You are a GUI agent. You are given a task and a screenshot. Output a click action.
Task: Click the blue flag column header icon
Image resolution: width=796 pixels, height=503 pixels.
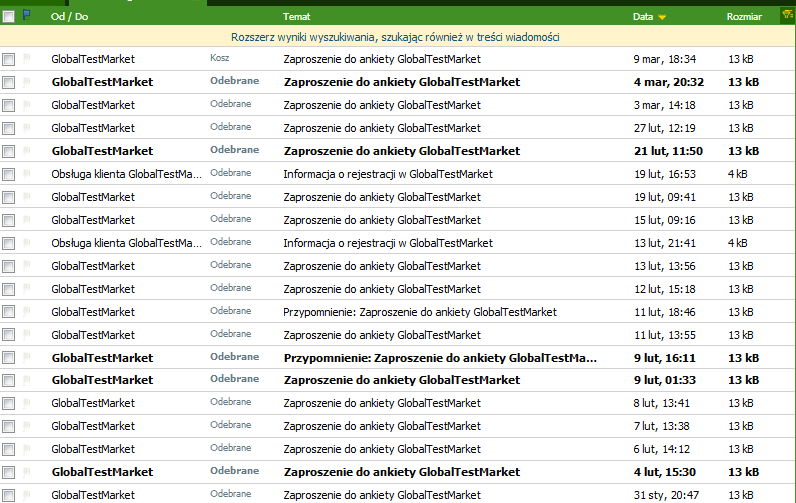[x=26, y=15]
